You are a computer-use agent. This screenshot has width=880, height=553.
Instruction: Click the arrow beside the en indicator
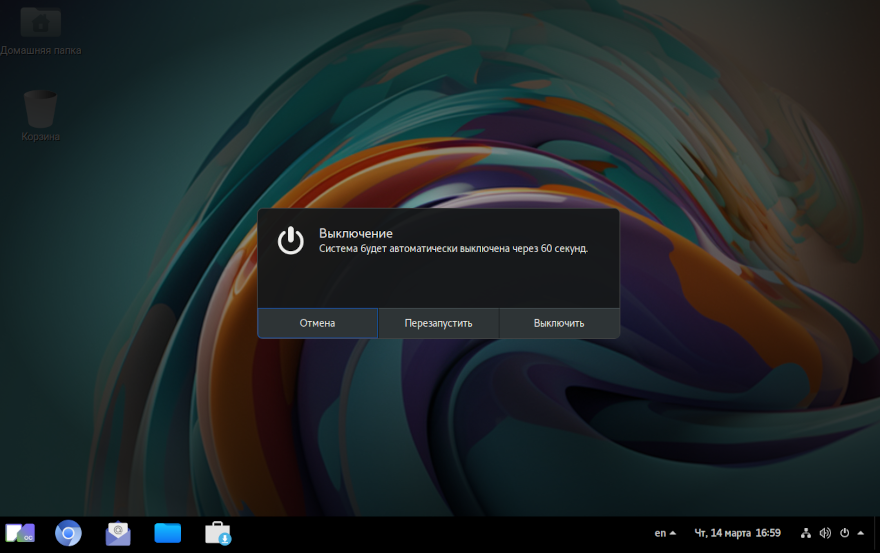click(x=673, y=533)
